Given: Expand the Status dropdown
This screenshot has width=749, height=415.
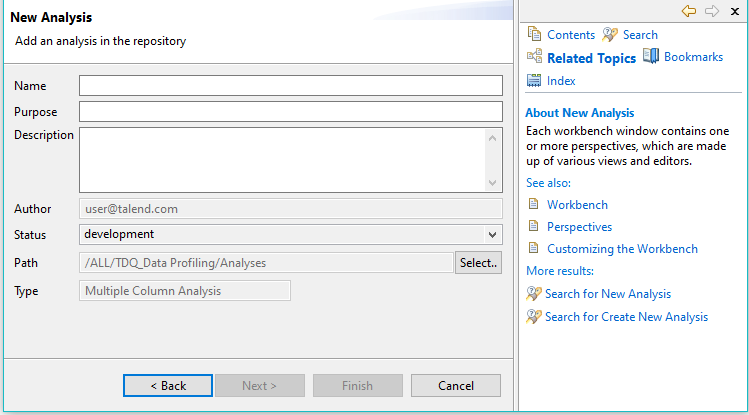Looking at the screenshot, I should pyautogui.click(x=491, y=234).
